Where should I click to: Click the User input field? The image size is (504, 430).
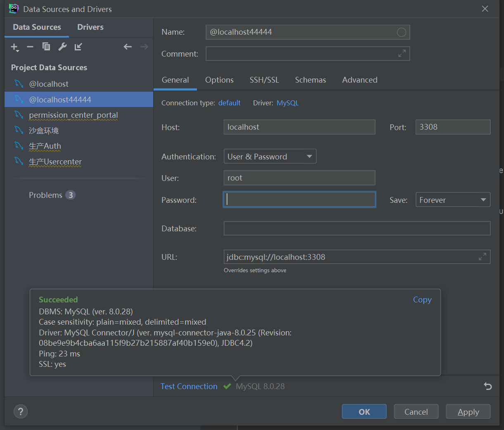pyautogui.click(x=299, y=178)
